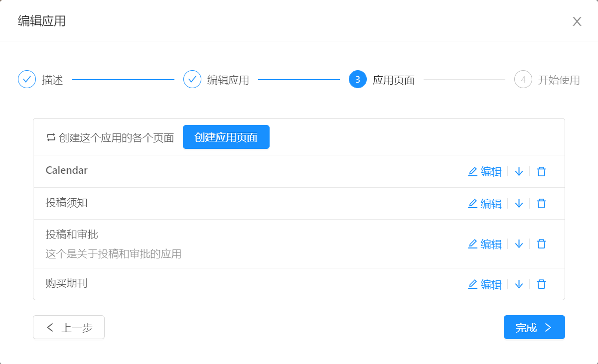Image resolution: width=598 pixels, height=364 pixels.
Task: Click the Calendar row title
Action: click(x=67, y=170)
